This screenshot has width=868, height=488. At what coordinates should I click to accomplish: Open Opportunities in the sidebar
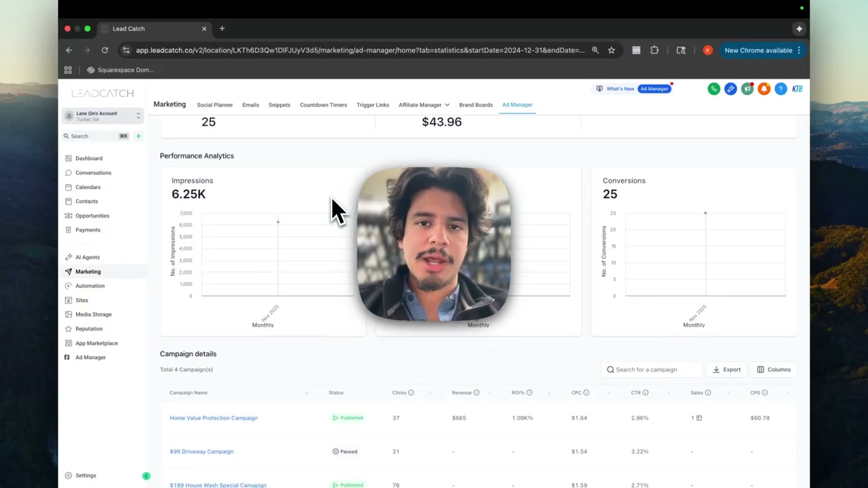point(92,216)
